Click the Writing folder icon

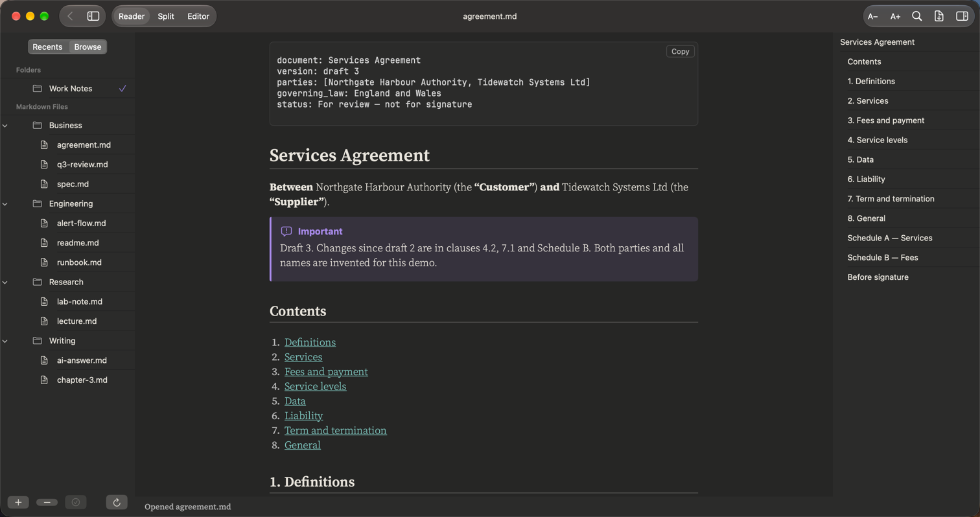38,341
